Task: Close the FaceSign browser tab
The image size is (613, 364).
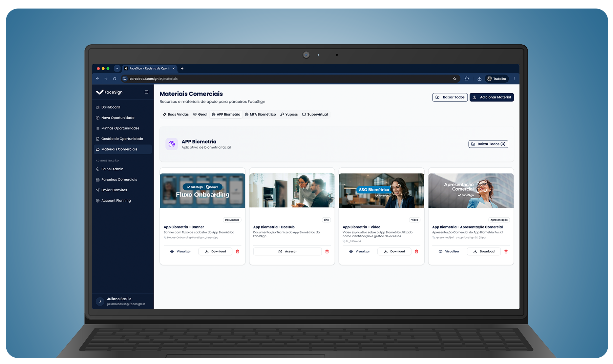Action: tap(174, 69)
